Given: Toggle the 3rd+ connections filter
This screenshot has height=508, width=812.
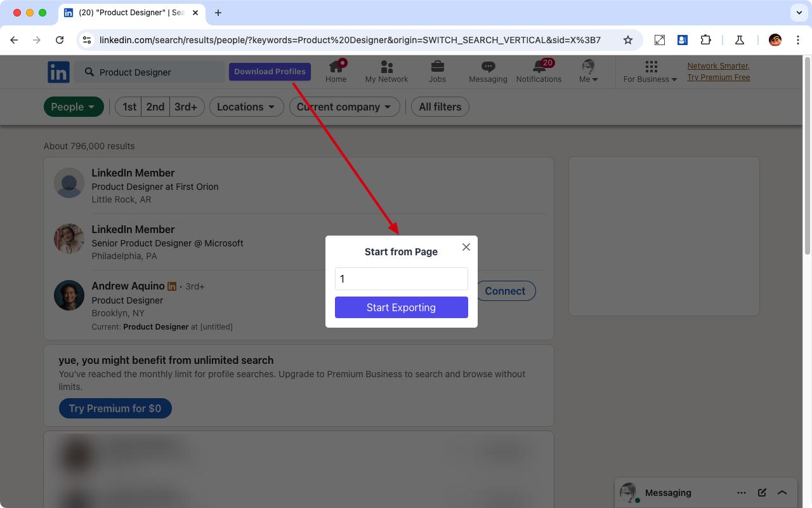Looking at the screenshot, I should tap(187, 107).
